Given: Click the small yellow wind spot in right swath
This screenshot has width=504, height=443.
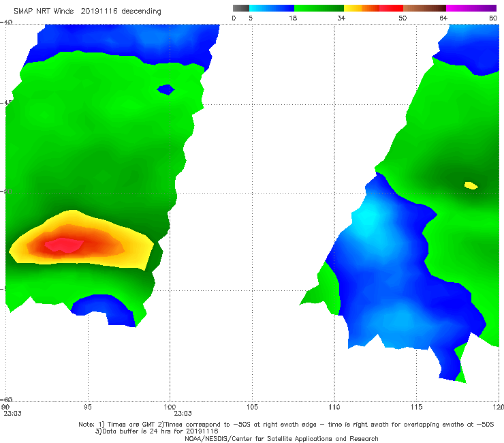Looking at the screenshot, I should pyautogui.click(x=471, y=185).
